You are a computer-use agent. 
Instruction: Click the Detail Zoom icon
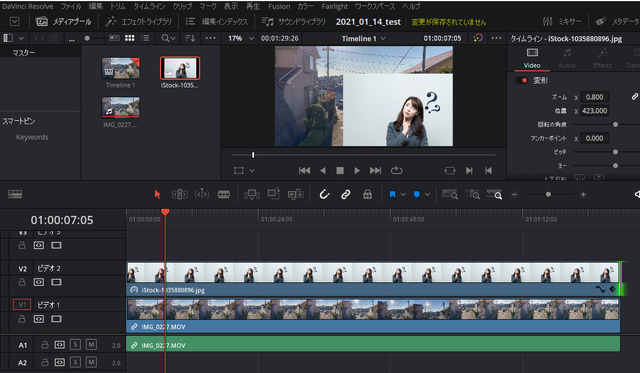click(x=472, y=195)
